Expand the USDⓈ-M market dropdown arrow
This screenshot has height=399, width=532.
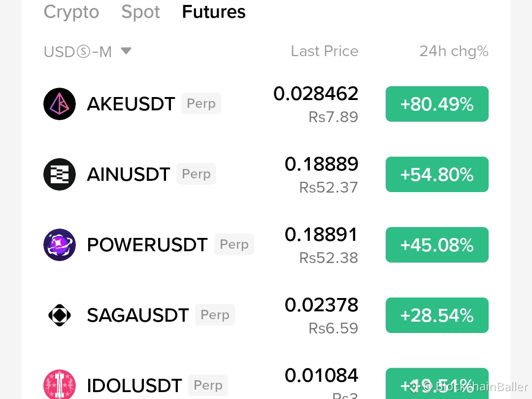point(126,51)
